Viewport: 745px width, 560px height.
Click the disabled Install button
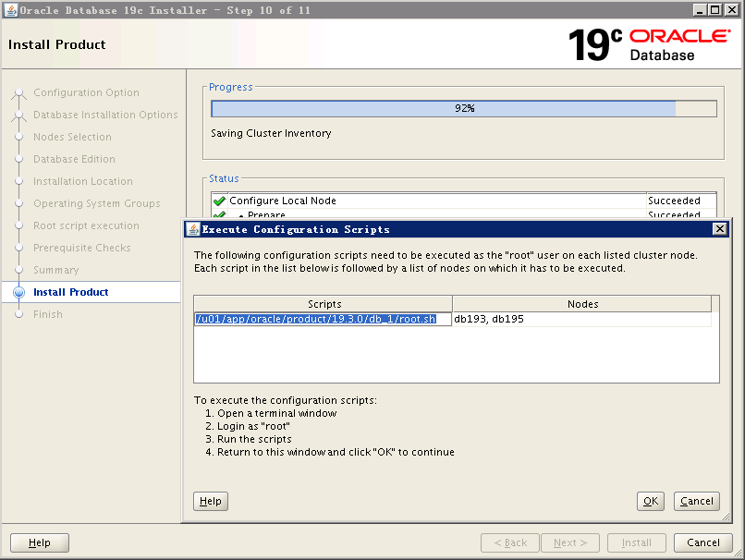(x=637, y=542)
